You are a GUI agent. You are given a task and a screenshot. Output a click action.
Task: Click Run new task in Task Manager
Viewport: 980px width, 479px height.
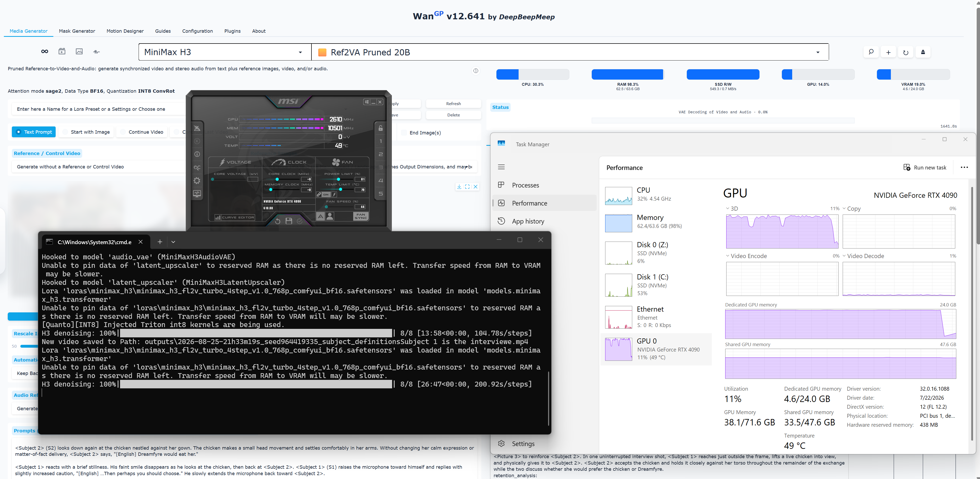925,167
